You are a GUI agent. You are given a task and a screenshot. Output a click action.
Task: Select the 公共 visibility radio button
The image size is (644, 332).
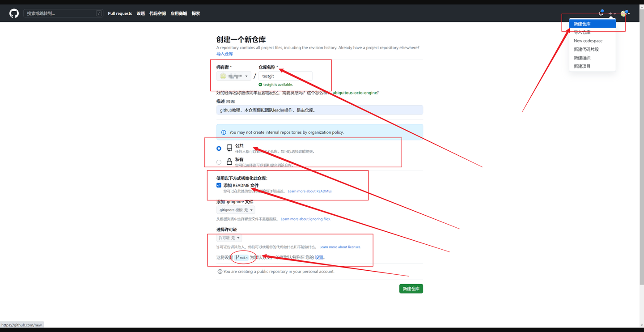coord(219,148)
